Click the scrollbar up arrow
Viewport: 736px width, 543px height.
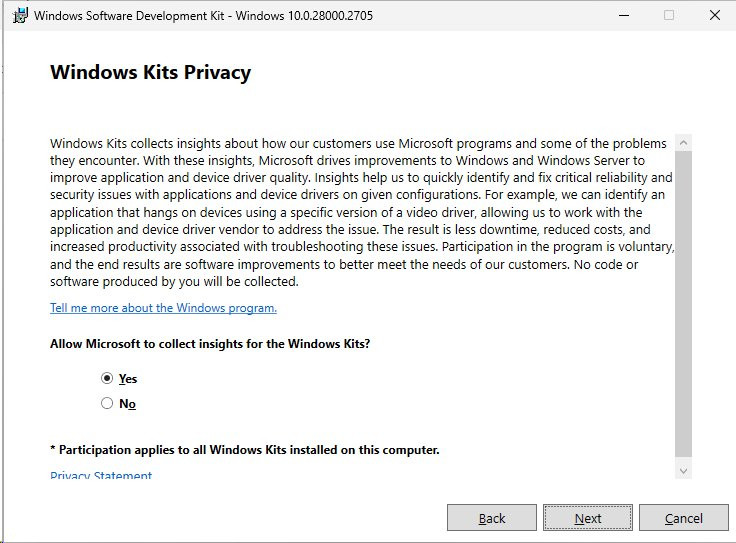tap(683, 143)
